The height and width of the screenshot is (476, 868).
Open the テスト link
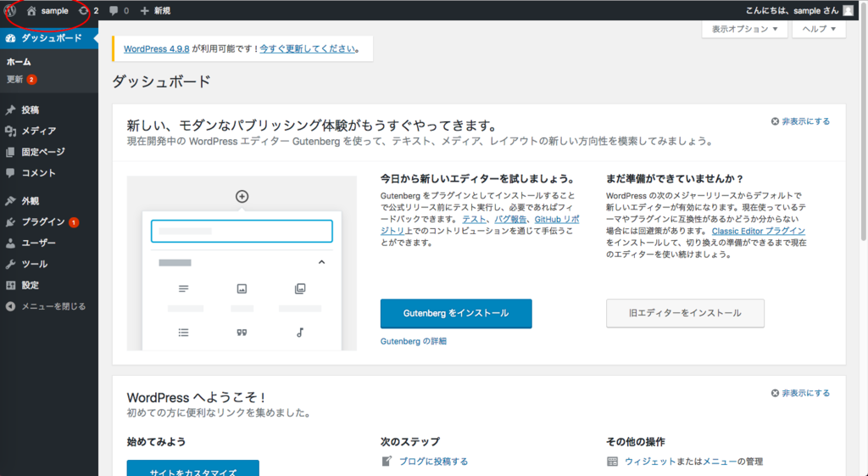(x=475, y=220)
